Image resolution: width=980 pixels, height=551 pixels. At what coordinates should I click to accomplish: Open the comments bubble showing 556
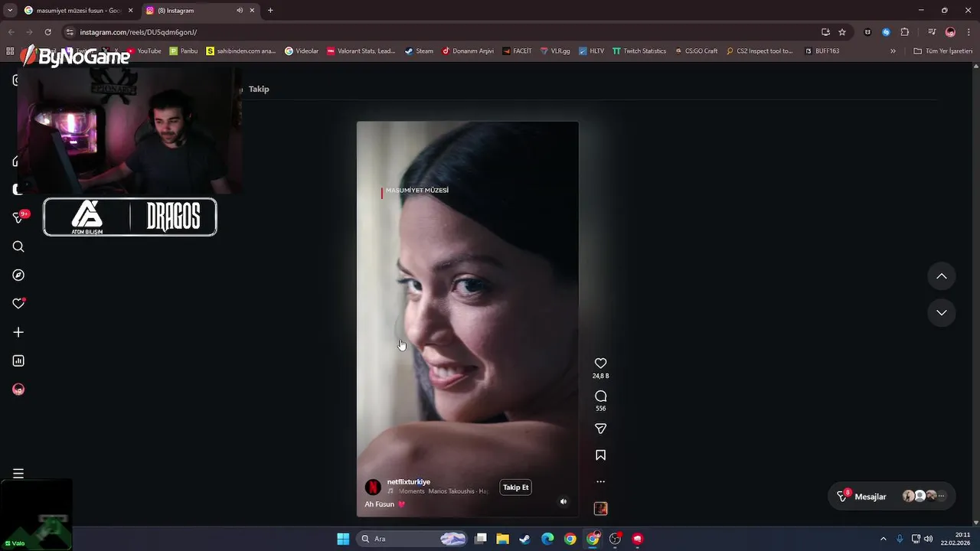[x=600, y=396]
